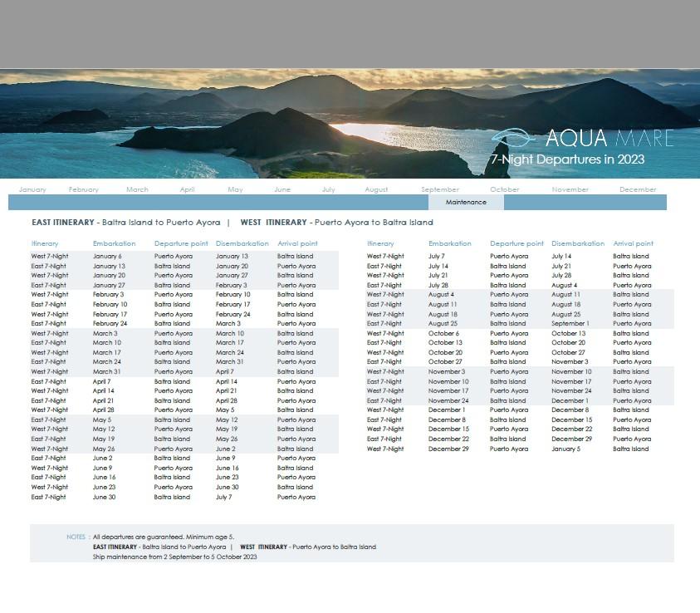
Task: Click the right table's Embarkation column header
Action: tap(450, 243)
